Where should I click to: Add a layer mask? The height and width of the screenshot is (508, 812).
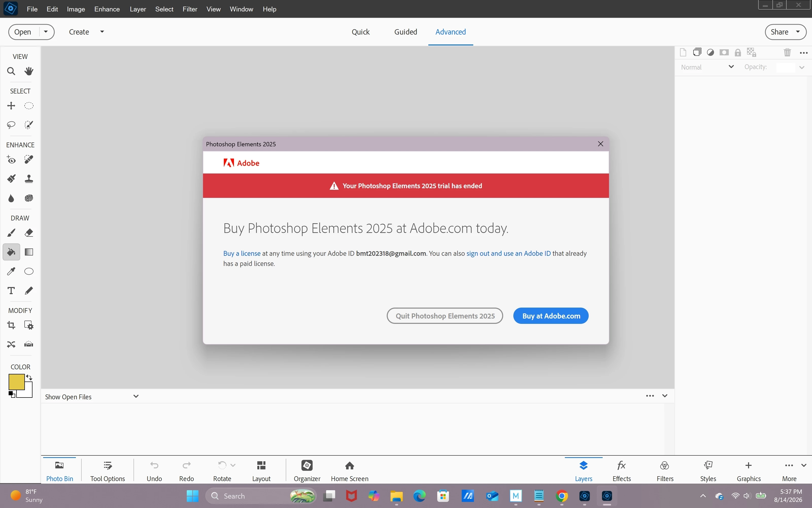click(724, 52)
